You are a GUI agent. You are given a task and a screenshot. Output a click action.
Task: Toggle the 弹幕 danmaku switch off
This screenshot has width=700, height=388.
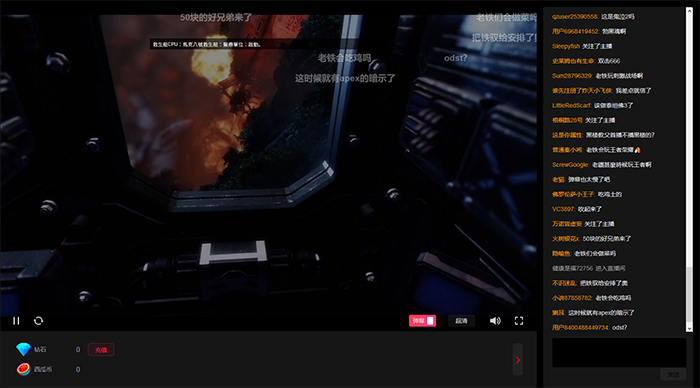422,321
